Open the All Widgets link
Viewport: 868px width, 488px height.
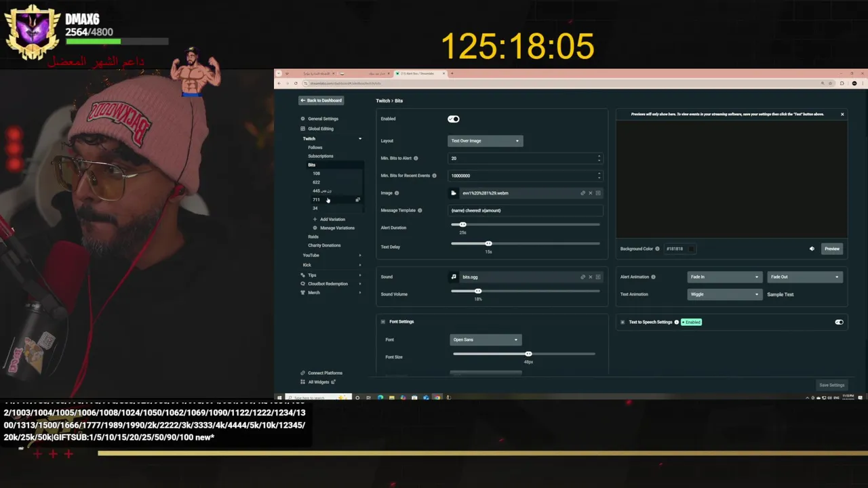tap(319, 382)
